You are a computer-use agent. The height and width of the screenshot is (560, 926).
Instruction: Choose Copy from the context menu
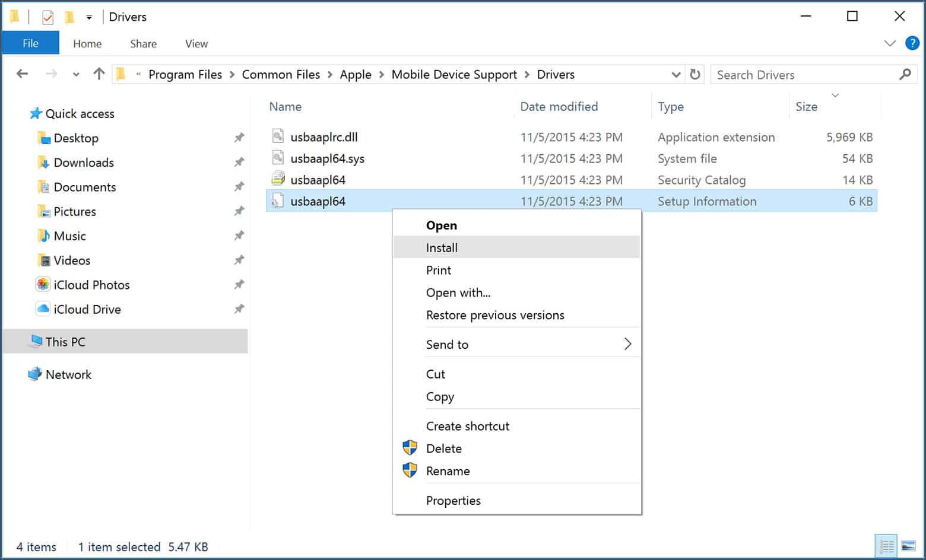coord(516,396)
